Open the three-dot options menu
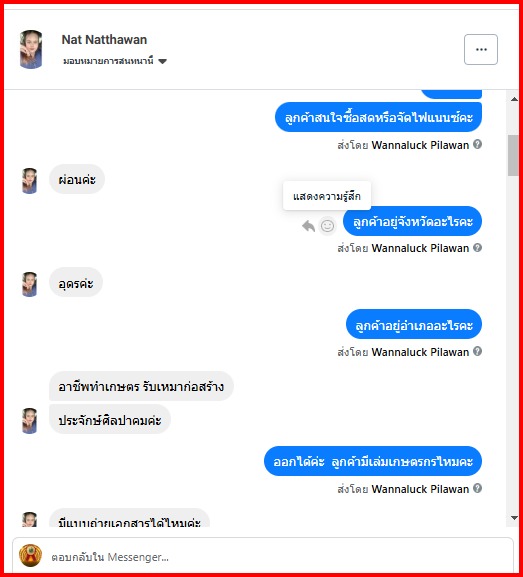 [481, 49]
